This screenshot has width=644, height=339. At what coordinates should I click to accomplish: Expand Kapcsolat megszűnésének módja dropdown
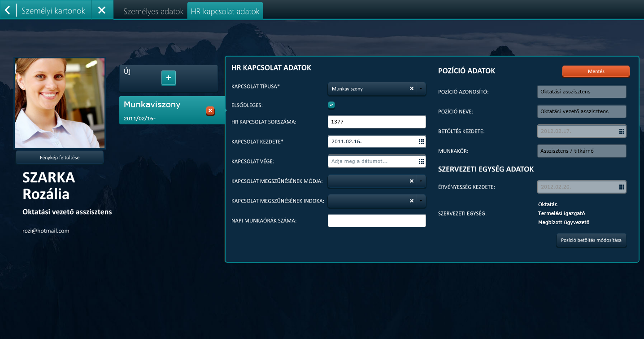tap(421, 181)
